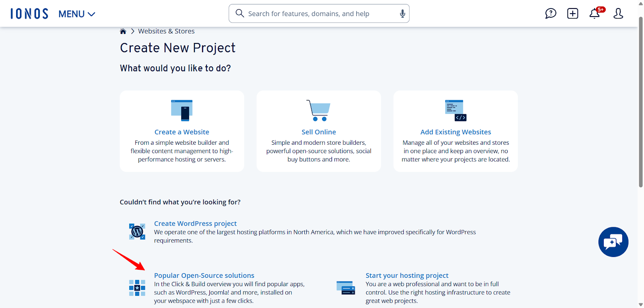Open the help question bubble icon
Screen dimensions: 644x308
[551, 14]
